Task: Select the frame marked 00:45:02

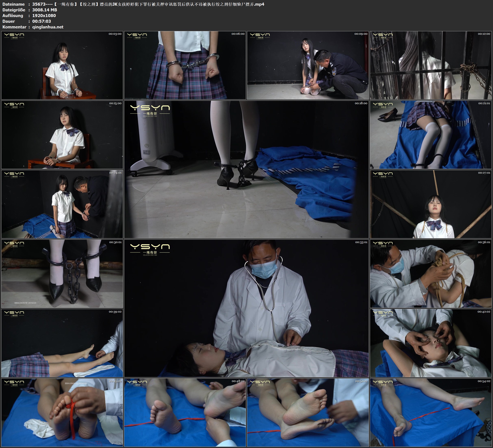Action: (x=62, y=412)
